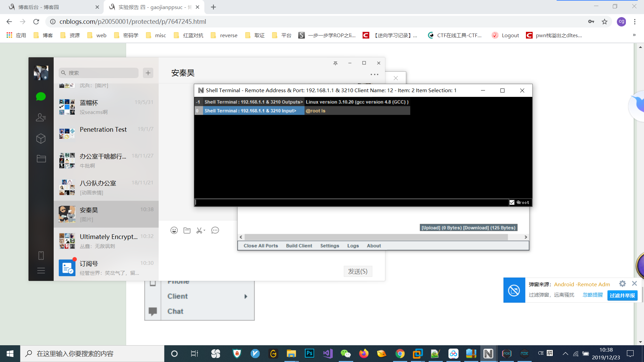Click 过滤并举报 popup button
Viewport: 644px width, 362px height.
click(622, 295)
